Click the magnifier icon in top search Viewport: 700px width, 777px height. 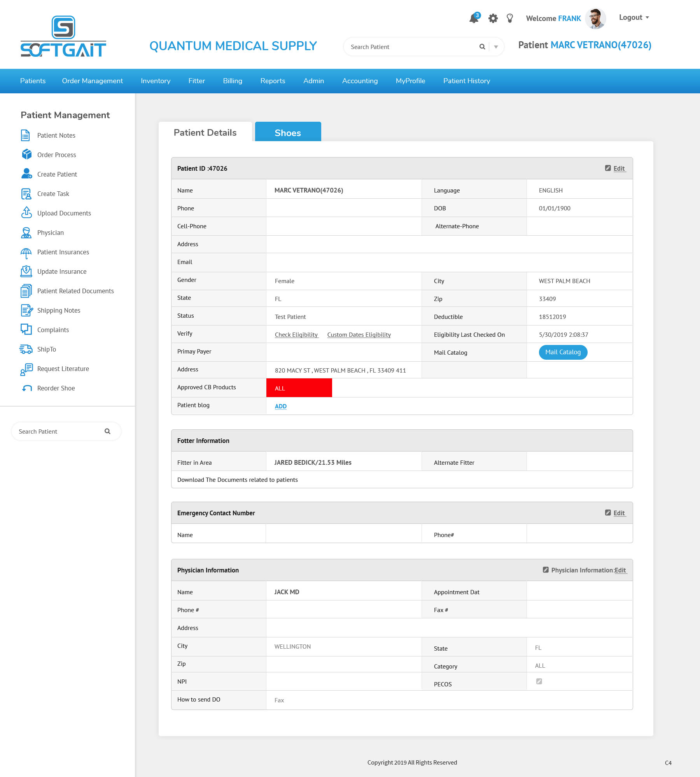[x=482, y=47]
